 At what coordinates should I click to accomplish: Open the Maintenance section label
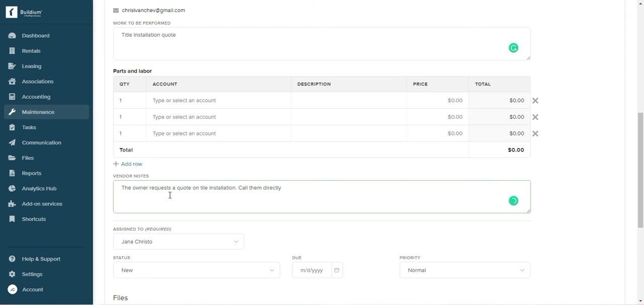pyautogui.click(x=38, y=112)
